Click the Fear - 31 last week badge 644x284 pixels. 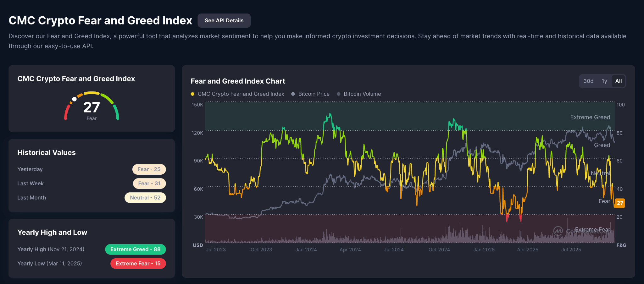point(149,183)
